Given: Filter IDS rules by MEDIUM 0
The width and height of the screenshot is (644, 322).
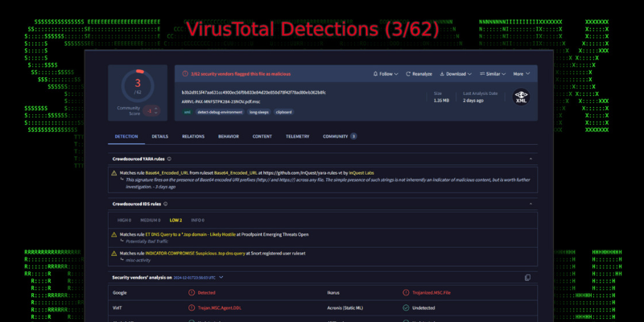Looking at the screenshot, I should point(151,220).
